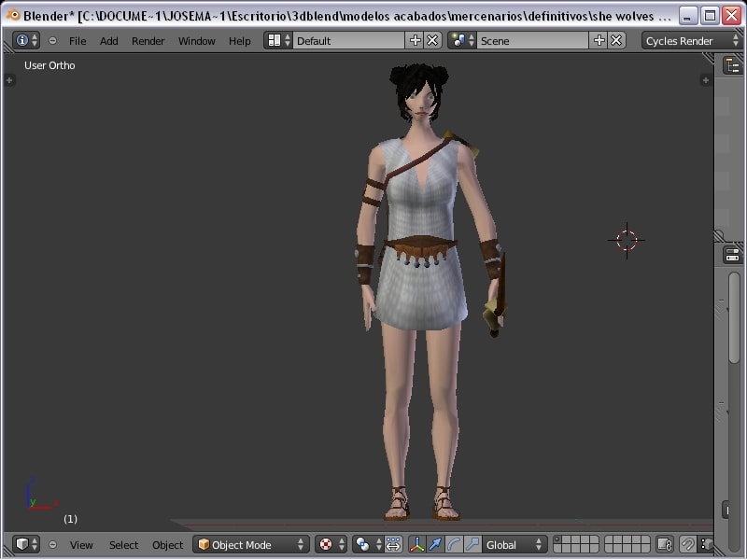The image size is (747, 560).
Task: Open the Cycles Render engine dropdown
Action: pos(691,40)
